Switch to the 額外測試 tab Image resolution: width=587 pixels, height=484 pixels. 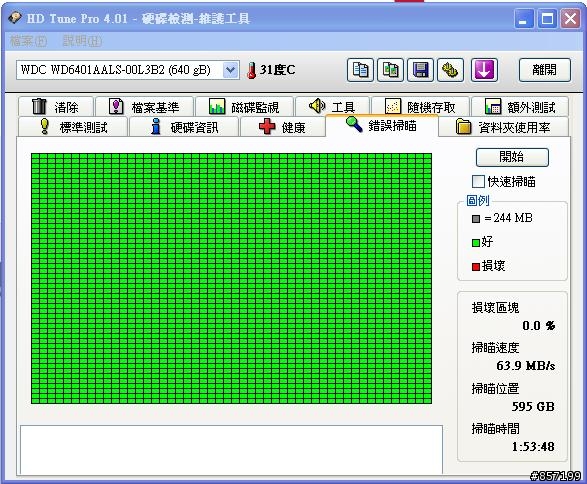[520, 107]
